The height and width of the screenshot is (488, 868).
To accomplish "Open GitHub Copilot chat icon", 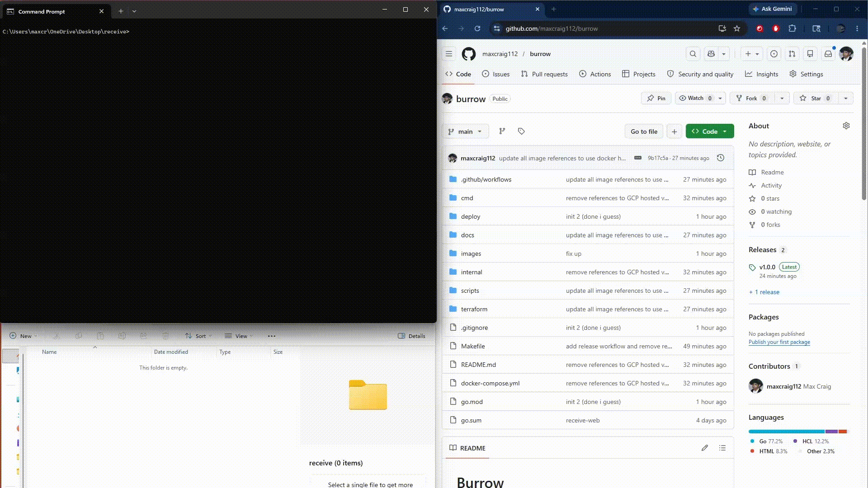I will 711,54.
